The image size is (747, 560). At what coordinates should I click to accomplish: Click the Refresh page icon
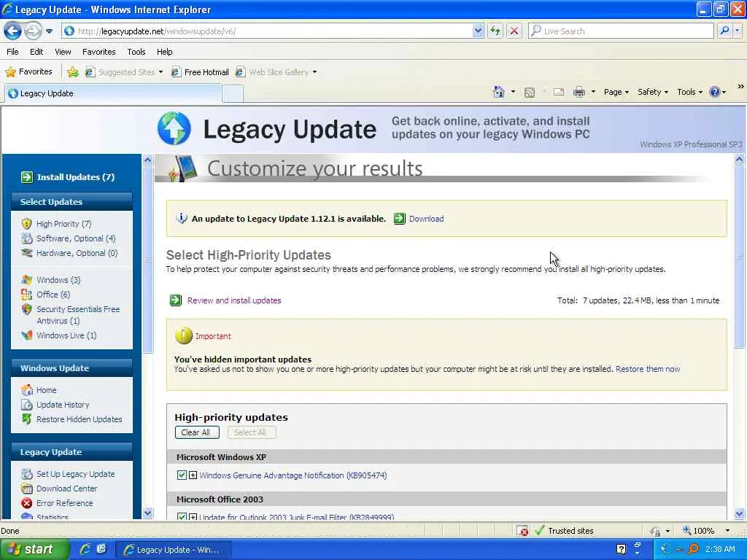(495, 31)
